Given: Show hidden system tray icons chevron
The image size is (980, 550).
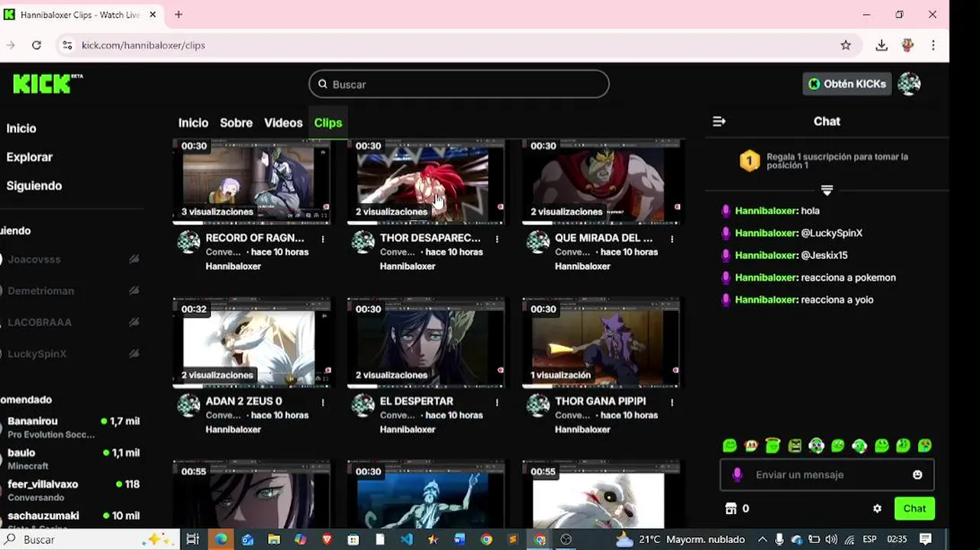Looking at the screenshot, I should [x=762, y=539].
